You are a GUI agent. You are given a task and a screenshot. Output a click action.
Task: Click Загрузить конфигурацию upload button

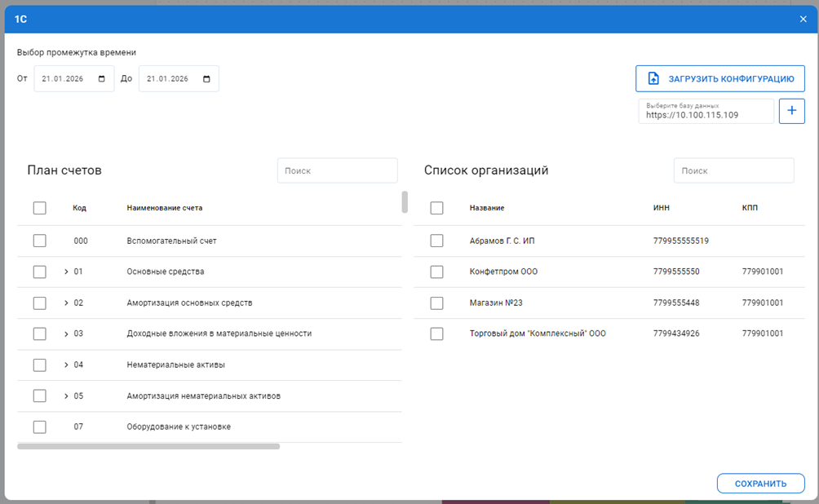pyautogui.click(x=719, y=78)
